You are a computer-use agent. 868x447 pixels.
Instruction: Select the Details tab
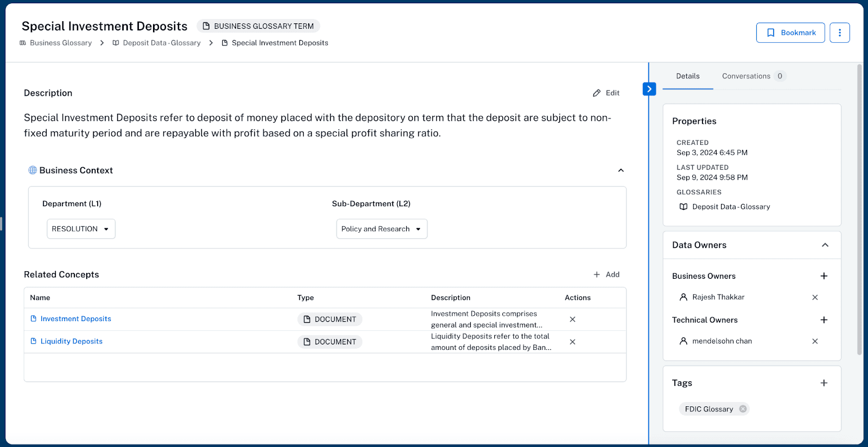coord(687,76)
